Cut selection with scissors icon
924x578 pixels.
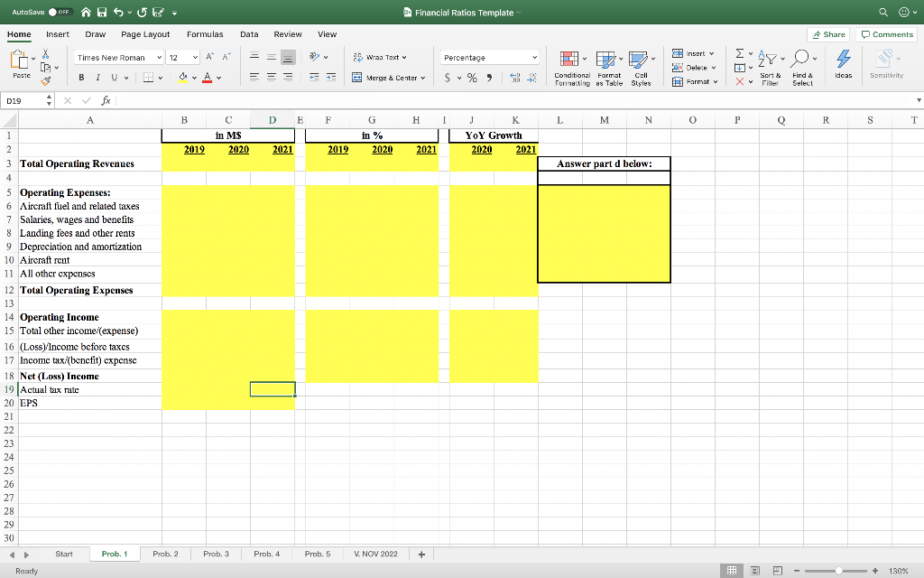pos(45,53)
